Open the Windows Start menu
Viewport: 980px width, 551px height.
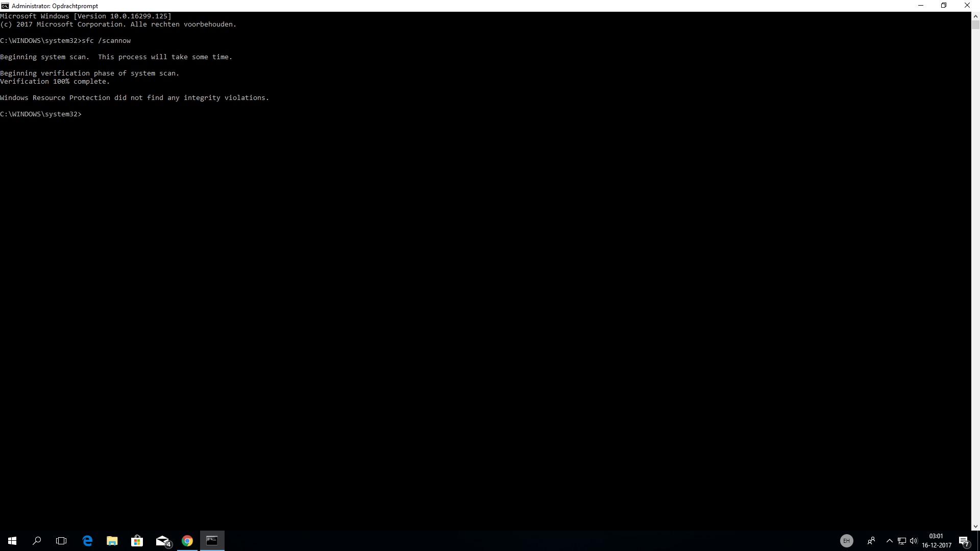[x=12, y=541]
